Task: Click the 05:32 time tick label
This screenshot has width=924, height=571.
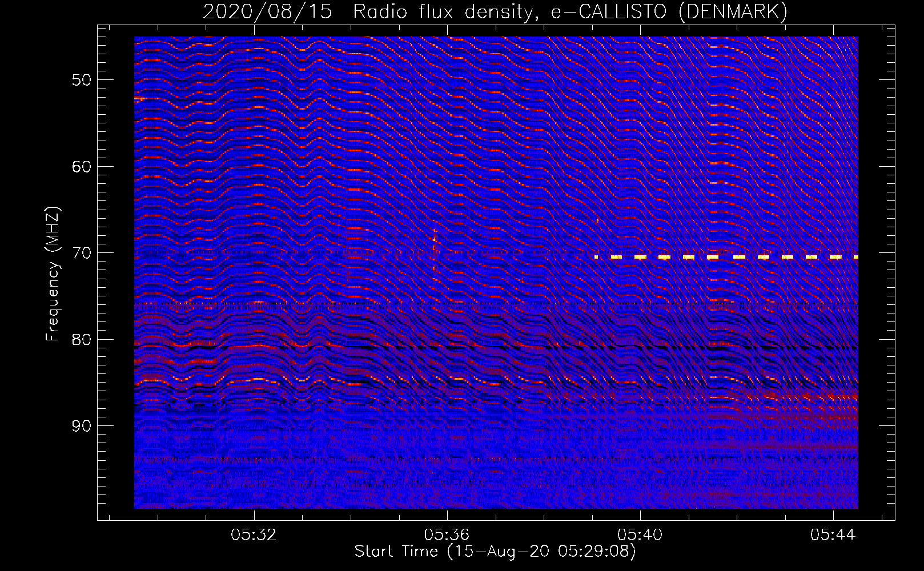Action: [254, 534]
